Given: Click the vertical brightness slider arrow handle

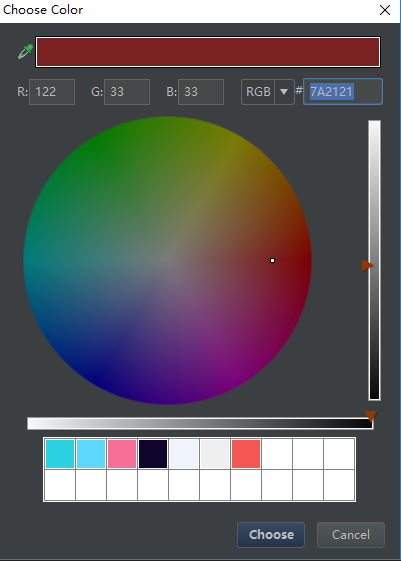Looking at the screenshot, I should coord(367,265).
